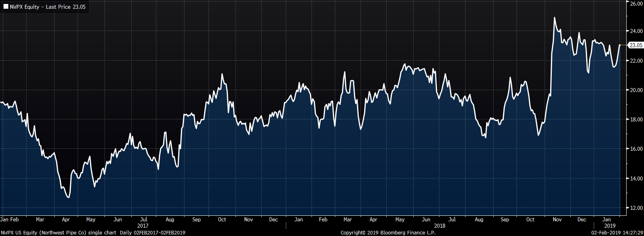Click the 23.05 last price tag
The image size is (644, 236).
[x=636, y=45]
